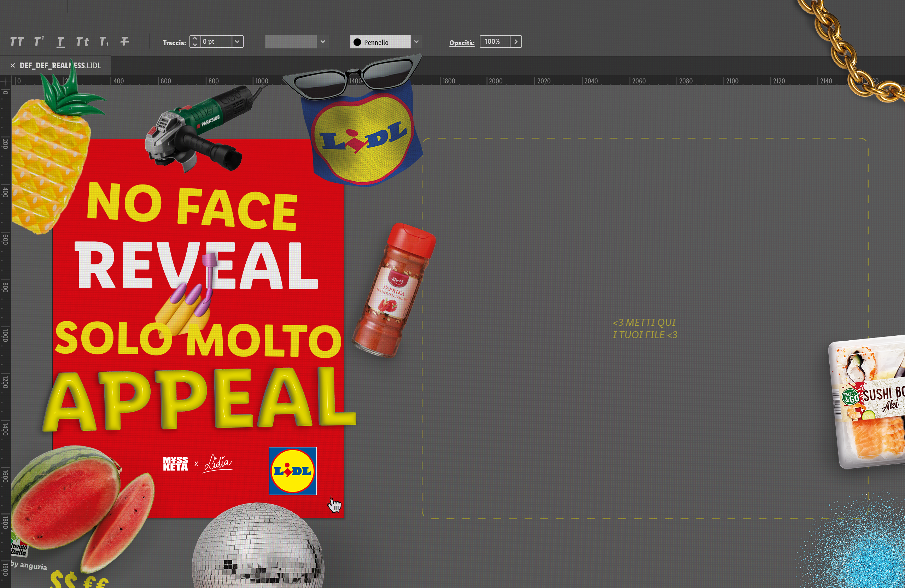The height and width of the screenshot is (588, 905).
Task: Click the Traccia up/down stepper arrows
Action: 195,41
